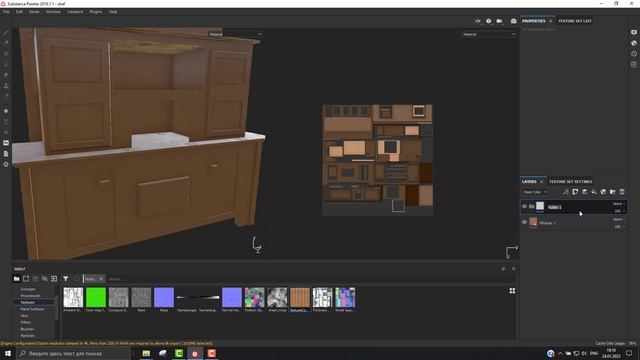The image size is (640, 360).
Task: Click add mask icon in Layers toolbar
Action: 575,192
